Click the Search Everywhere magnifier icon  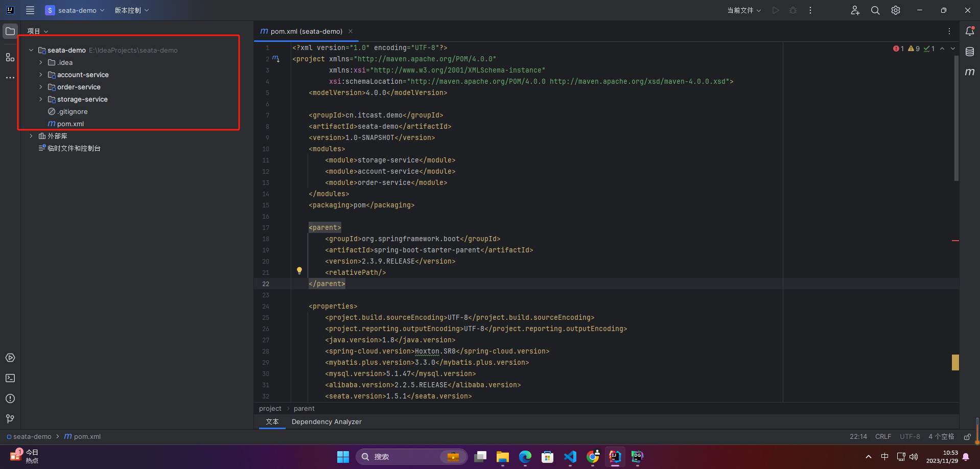[875, 10]
